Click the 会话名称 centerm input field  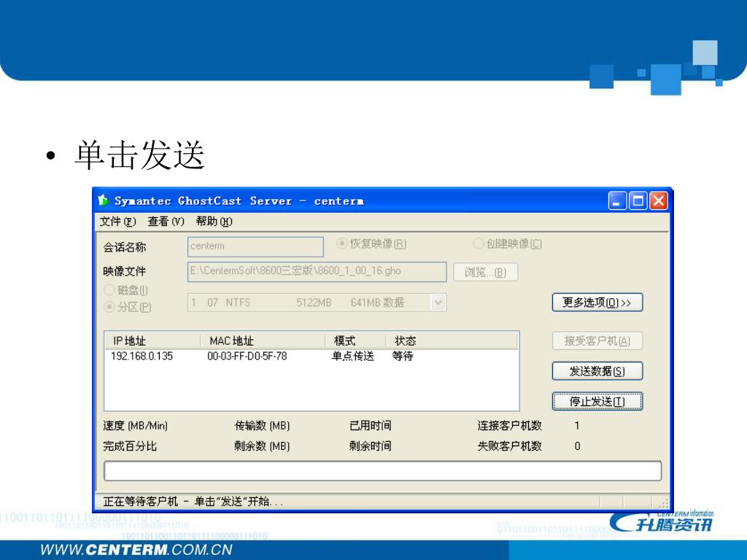click(255, 246)
